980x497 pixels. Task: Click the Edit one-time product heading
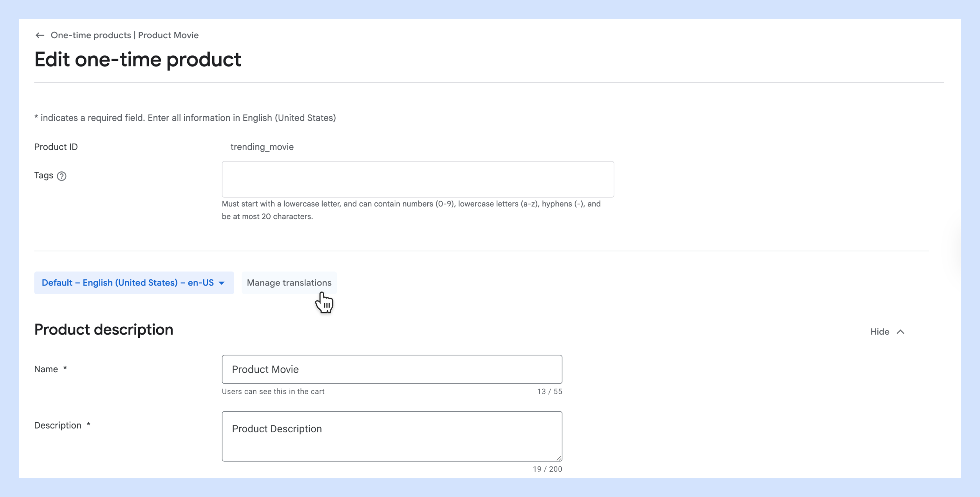138,59
